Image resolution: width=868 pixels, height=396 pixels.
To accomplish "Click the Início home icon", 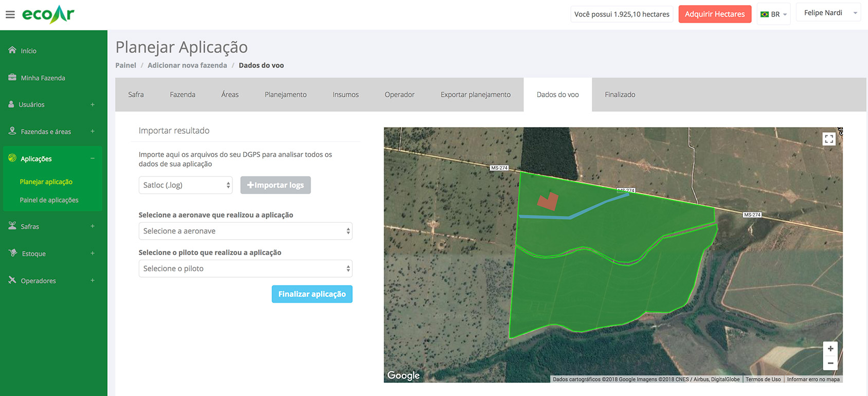I will click(12, 50).
